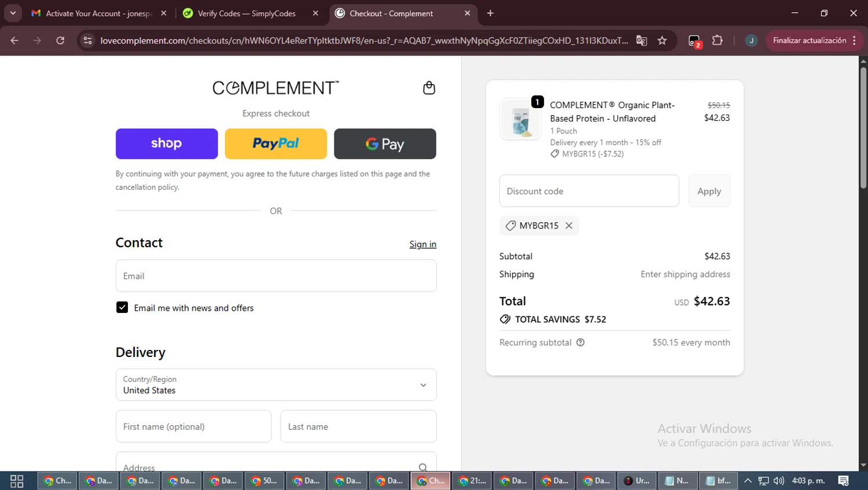Click the $42.63 Total amount

click(712, 301)
